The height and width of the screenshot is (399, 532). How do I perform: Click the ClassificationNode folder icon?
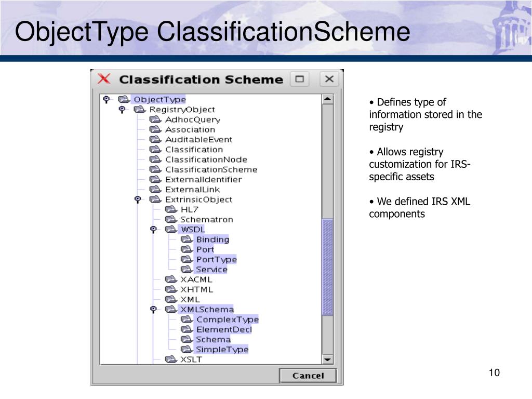(x=155, y=159)
